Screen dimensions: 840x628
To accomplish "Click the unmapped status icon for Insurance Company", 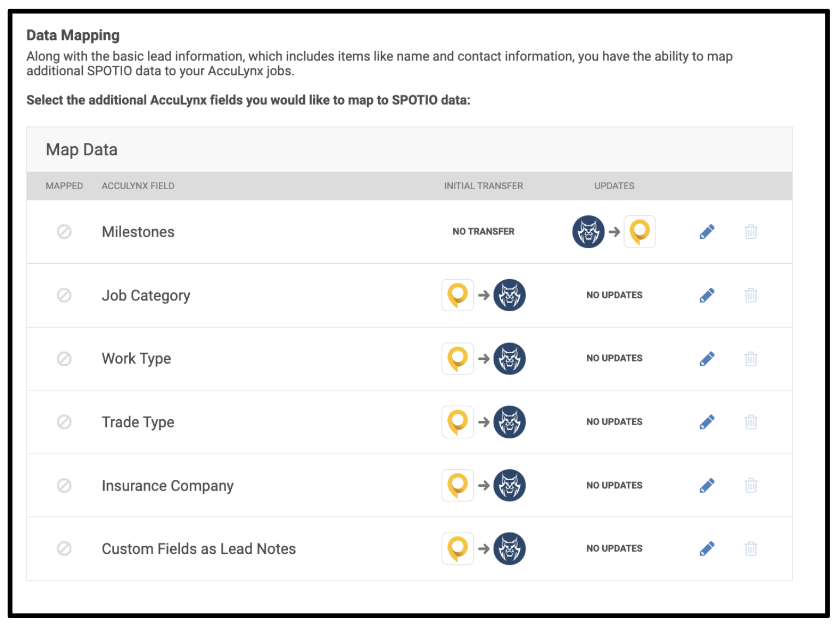I will pos(64,485).
